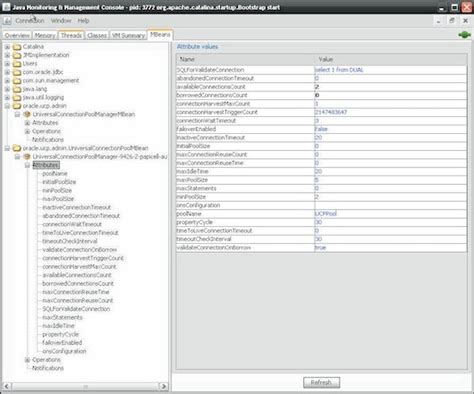Open the Help menu
474x394 pixels.
[x=83, y=21]
